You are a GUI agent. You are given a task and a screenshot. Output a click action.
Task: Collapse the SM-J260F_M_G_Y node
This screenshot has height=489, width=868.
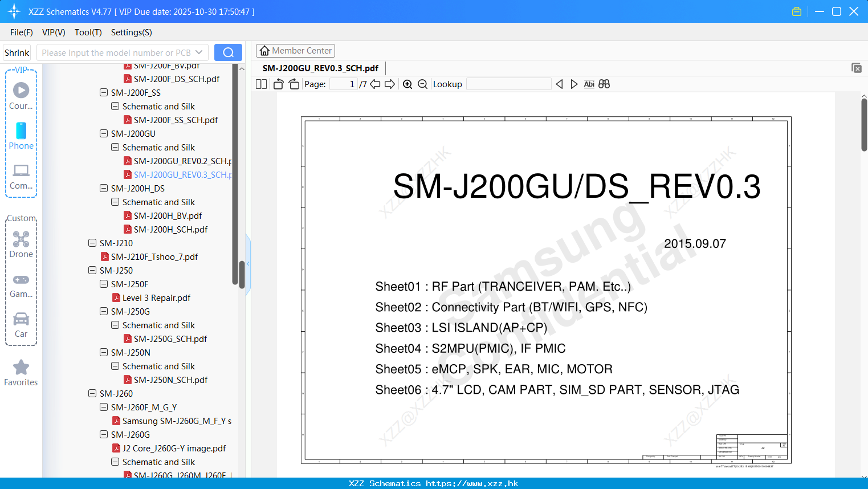tap(104, 407)
